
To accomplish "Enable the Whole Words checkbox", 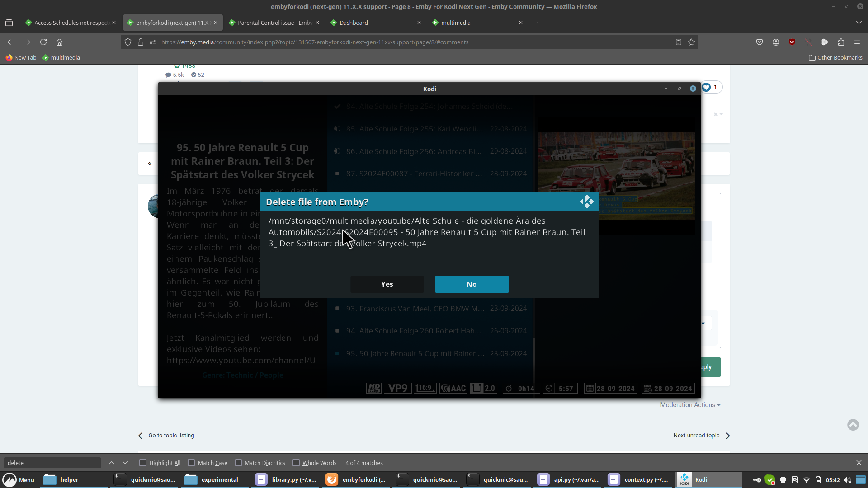I will (x=296, y=463).
